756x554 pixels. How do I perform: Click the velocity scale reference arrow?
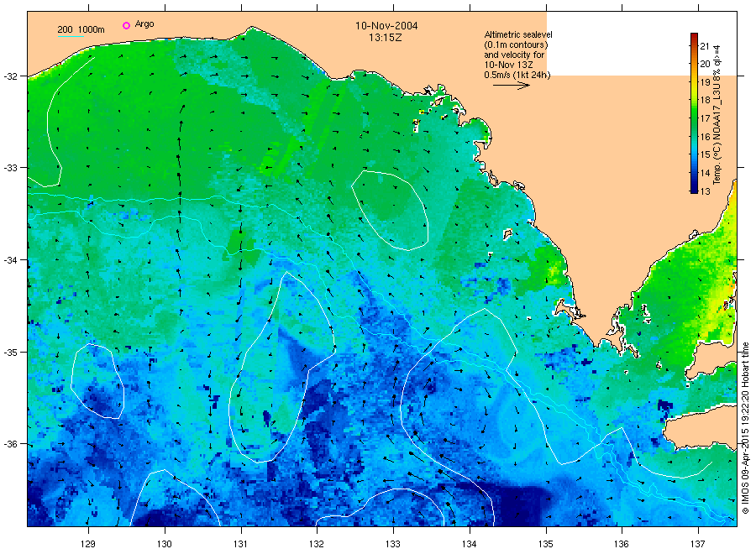pos(512,86)
